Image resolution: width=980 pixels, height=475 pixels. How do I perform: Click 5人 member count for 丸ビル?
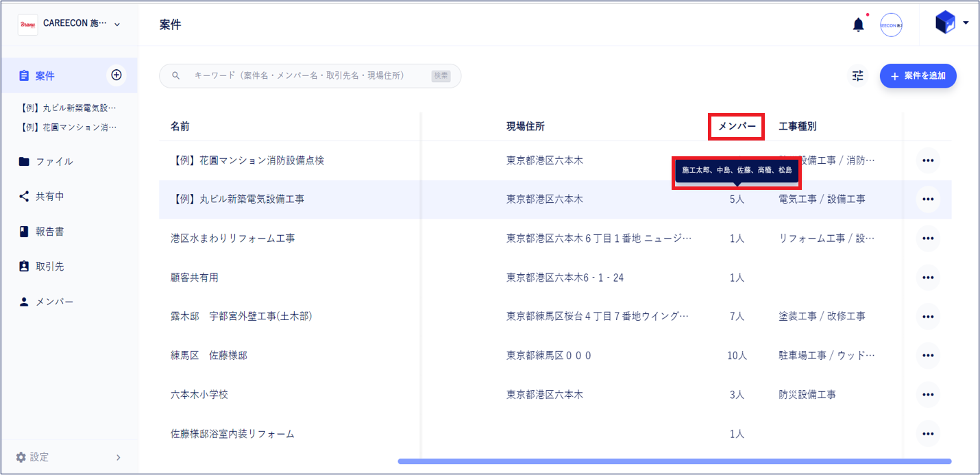tap(737, 199)
